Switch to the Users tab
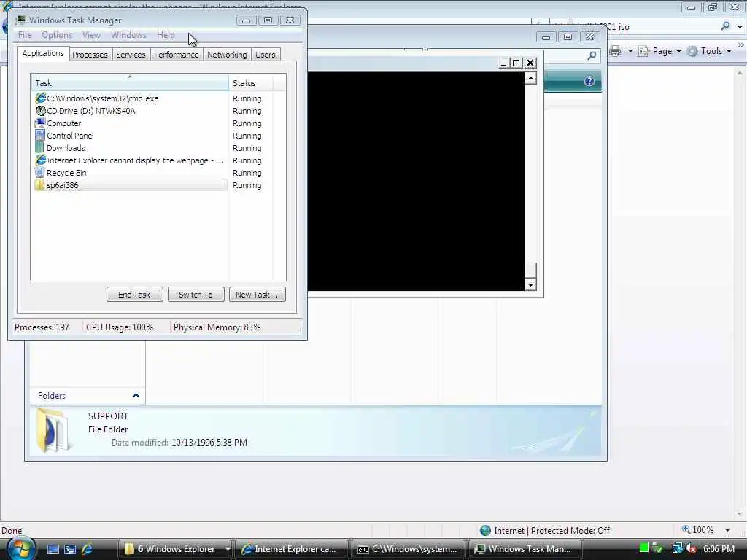This screenshot has width=747, height=560. coord(265,55)
